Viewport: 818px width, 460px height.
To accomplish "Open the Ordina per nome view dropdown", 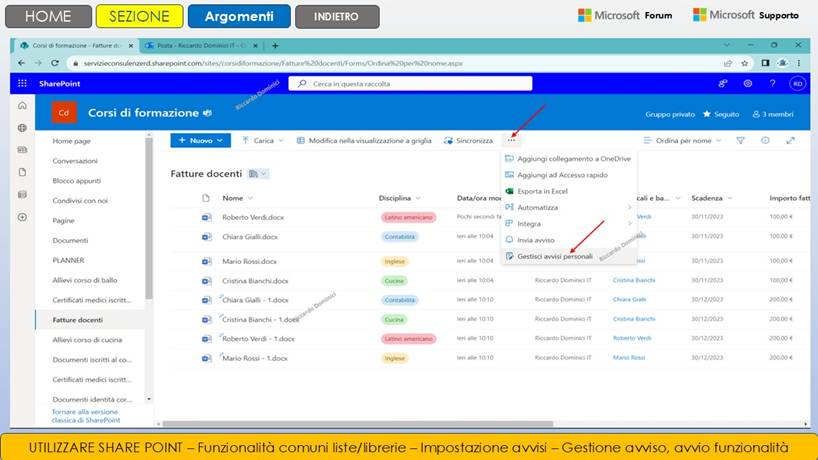I will coord(682,140).
